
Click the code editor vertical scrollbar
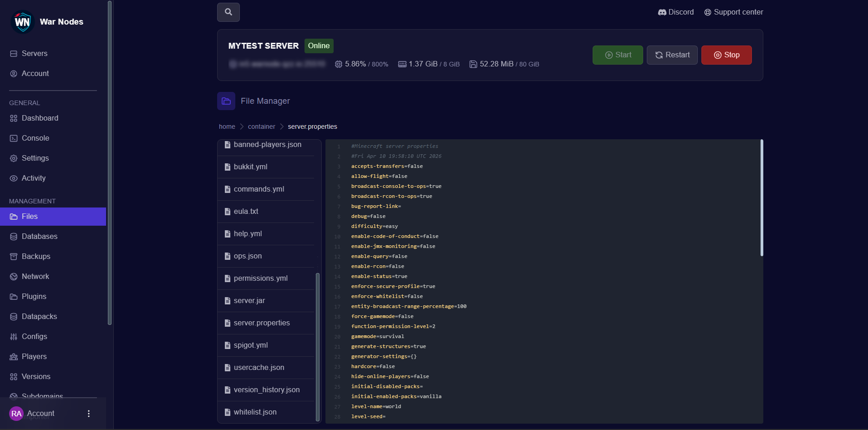point(761,198)
